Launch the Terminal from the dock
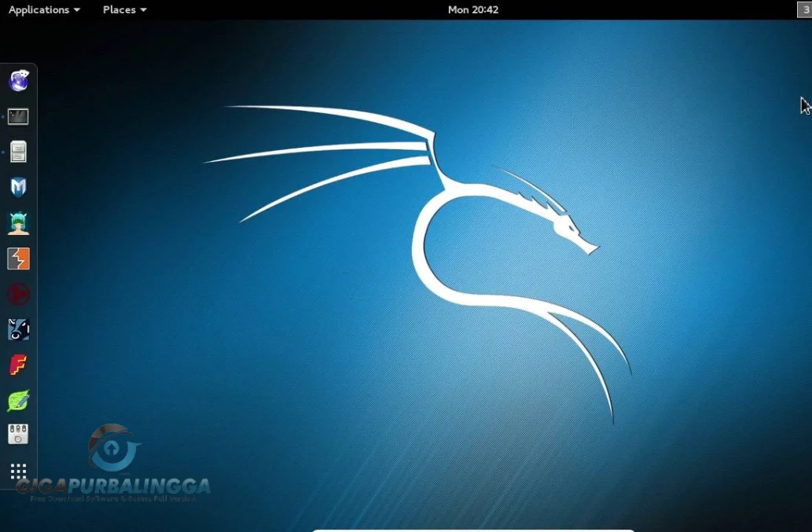This screenshot has width=812, height=532. coord(17,116)
